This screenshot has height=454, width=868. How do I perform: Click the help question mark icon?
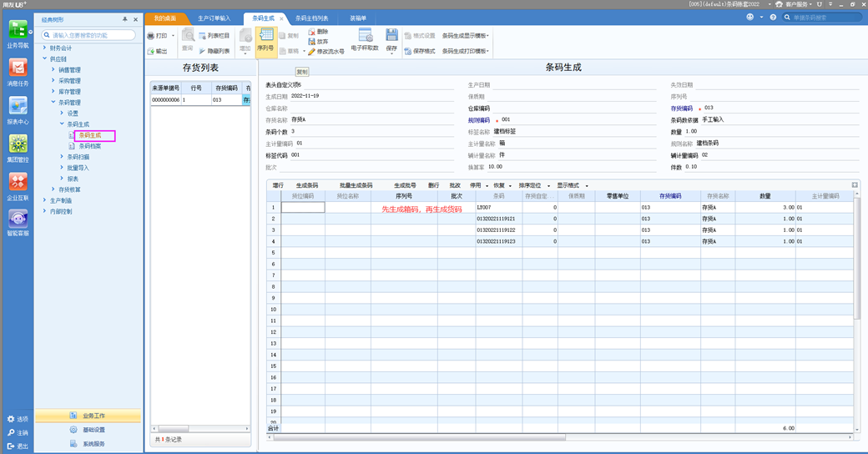[774, 18]
